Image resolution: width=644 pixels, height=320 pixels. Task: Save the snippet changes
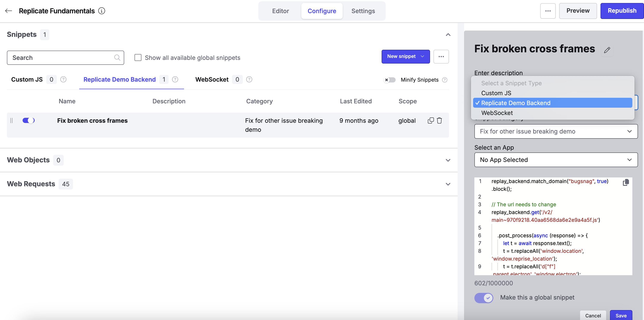(x=621, y=315)
